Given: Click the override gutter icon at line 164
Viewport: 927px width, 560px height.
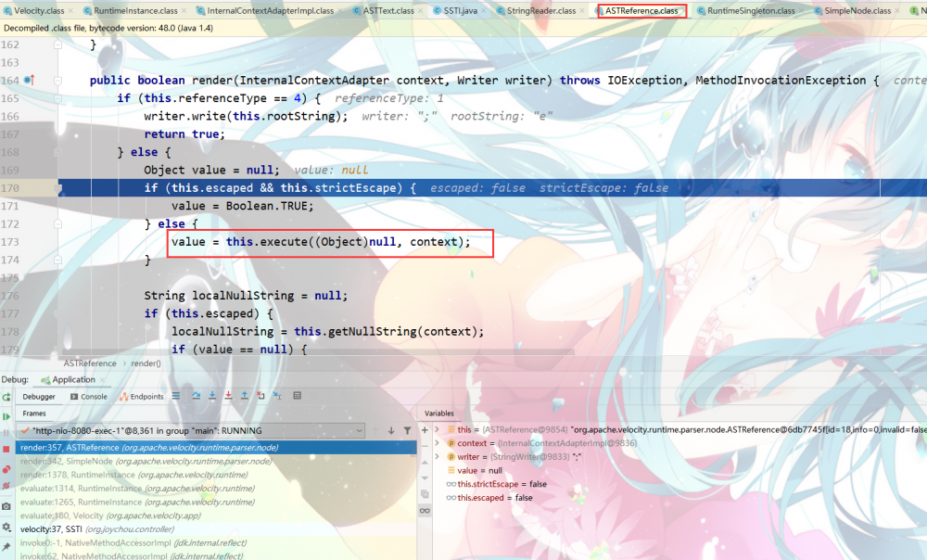Looking at the screenshot, I should point(29,80).
